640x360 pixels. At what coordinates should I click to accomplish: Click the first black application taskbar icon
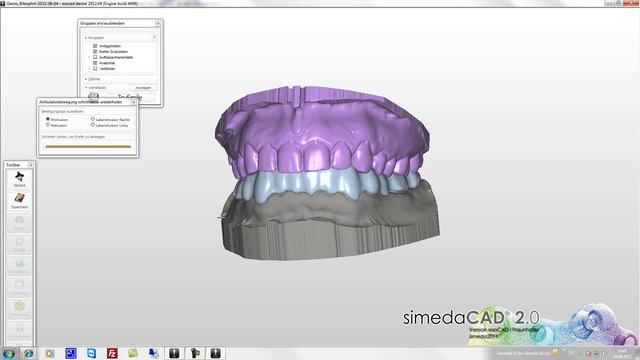pyautogui.click(x=174, y=353)
